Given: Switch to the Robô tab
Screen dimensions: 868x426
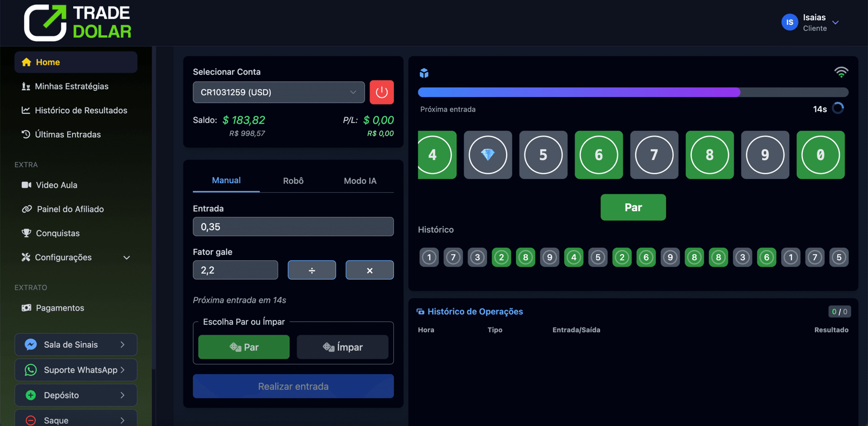Looking at the screenshot, I should [x=293, y=181].
